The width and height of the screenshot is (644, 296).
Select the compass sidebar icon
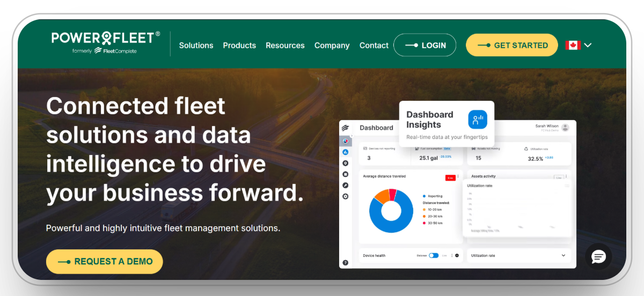pos(346,185)
